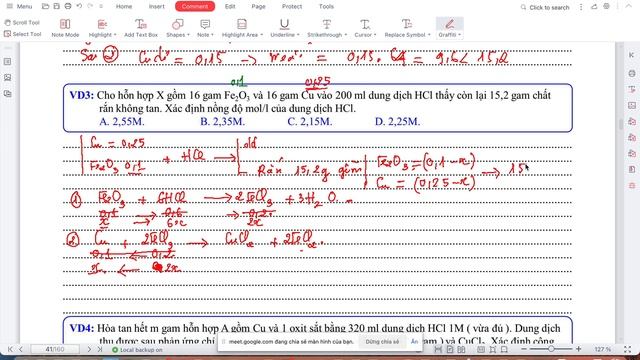Expand the Note dropdown arrow
Screen dimensions: 640x360
(212, 35)
